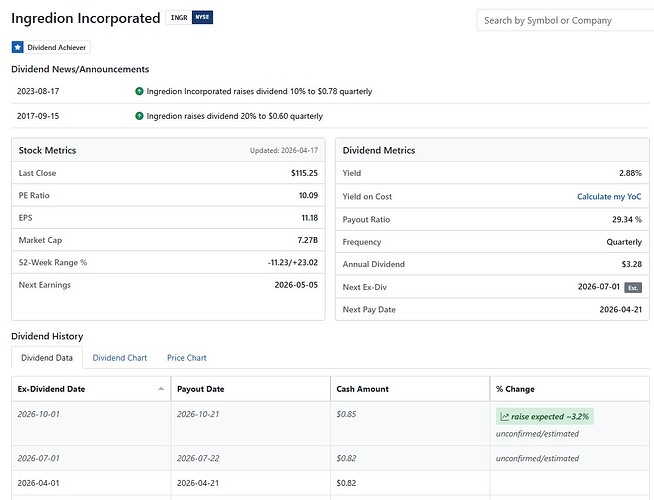Click the Next Pay Date value 2026-04-21
Image resolution: width=654 pixels, height=500 pixels.
coord(621,309)
